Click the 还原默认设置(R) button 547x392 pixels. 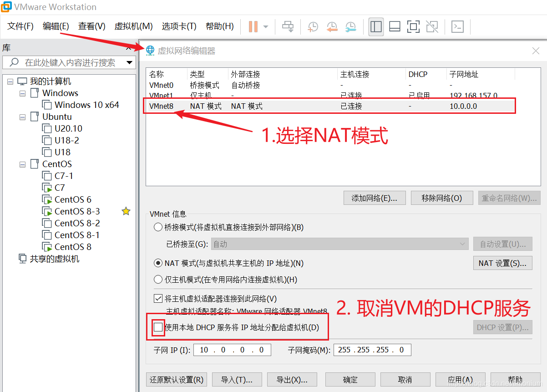click(x=177, y=380)
